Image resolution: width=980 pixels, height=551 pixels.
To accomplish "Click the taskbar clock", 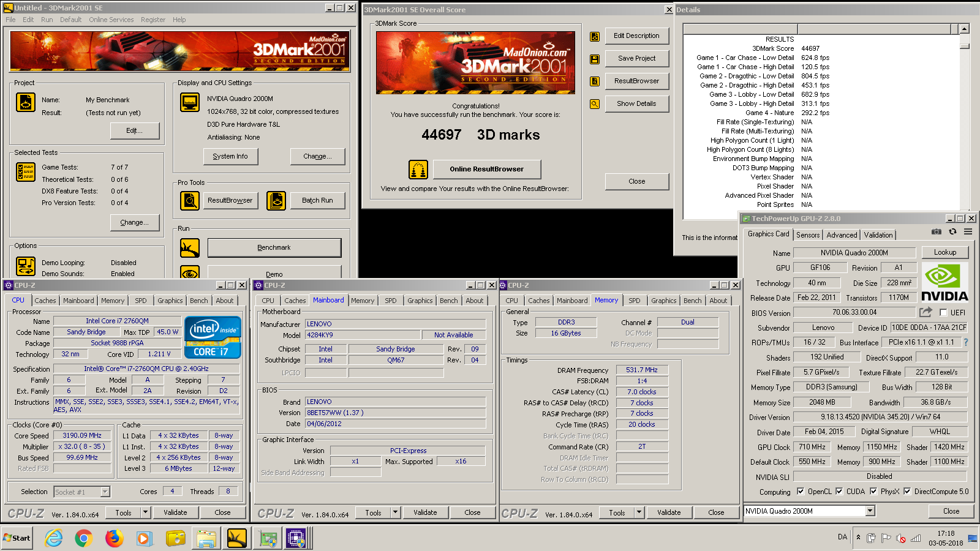I will [945, 538].
